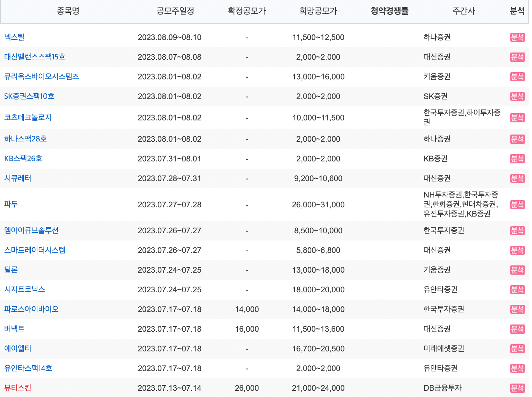Click the 희망공모가 column header
The width and height of the screenshot is (532, 397).
[318, 11]
